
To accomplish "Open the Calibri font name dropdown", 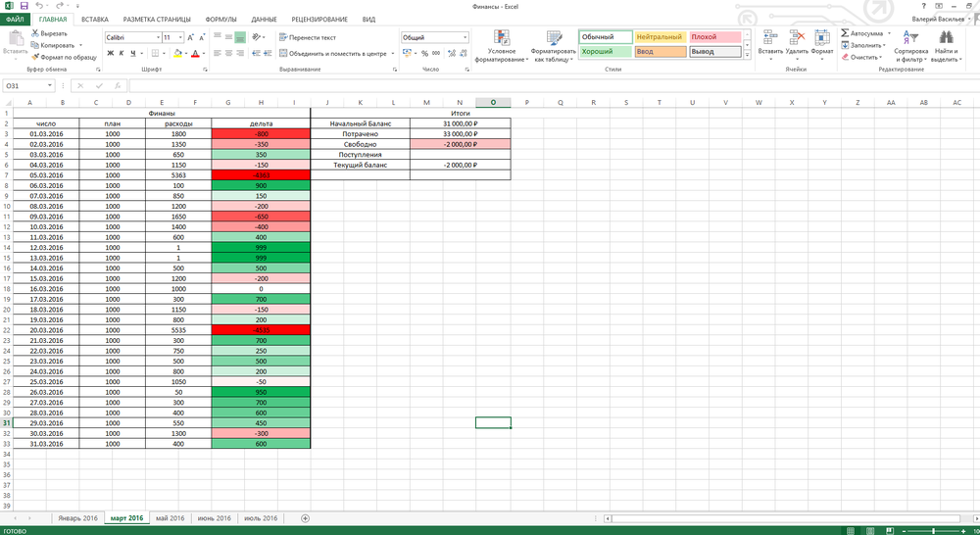I will (x=157, y=37).
